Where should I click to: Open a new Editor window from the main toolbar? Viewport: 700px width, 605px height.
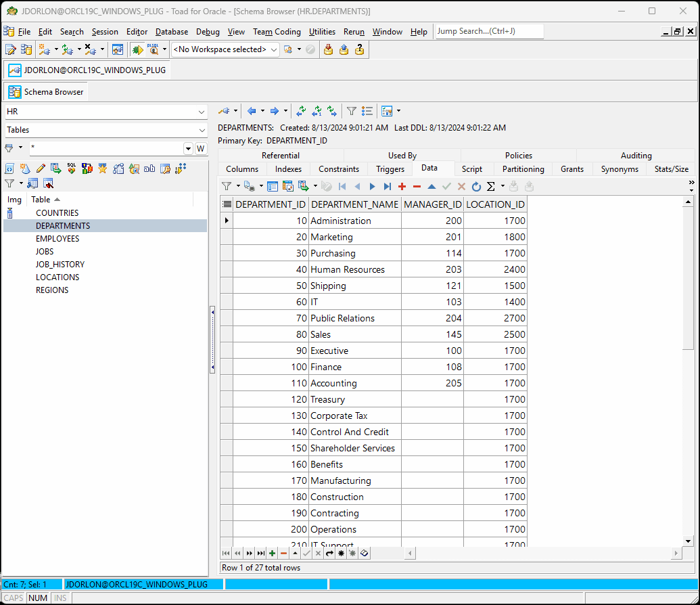10,49
